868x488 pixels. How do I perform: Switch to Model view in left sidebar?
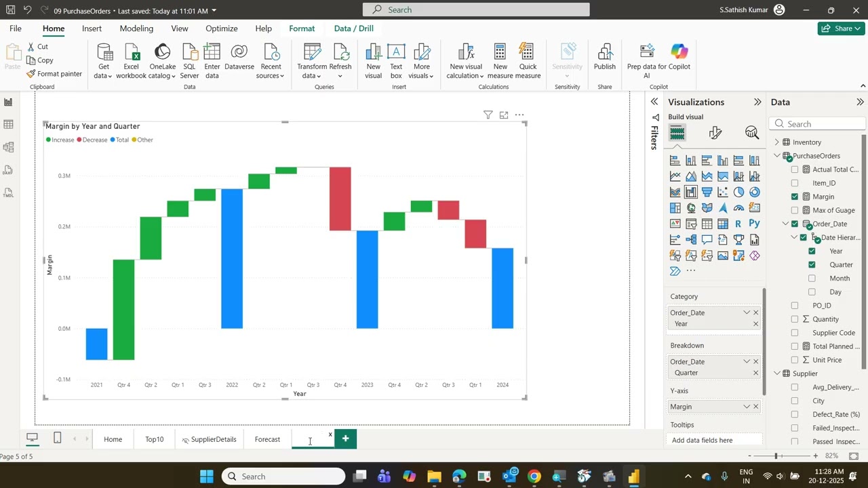coord(8,147)
